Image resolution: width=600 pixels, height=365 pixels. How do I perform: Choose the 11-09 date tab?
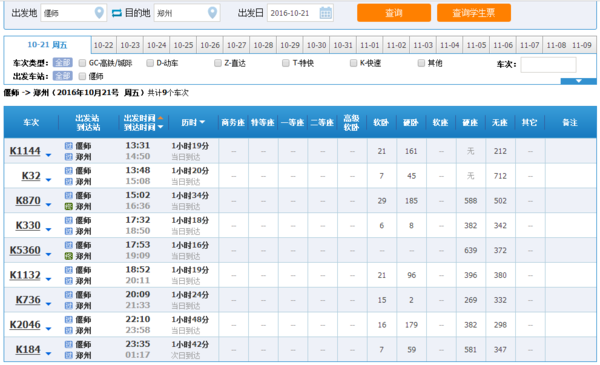(582, 45)
